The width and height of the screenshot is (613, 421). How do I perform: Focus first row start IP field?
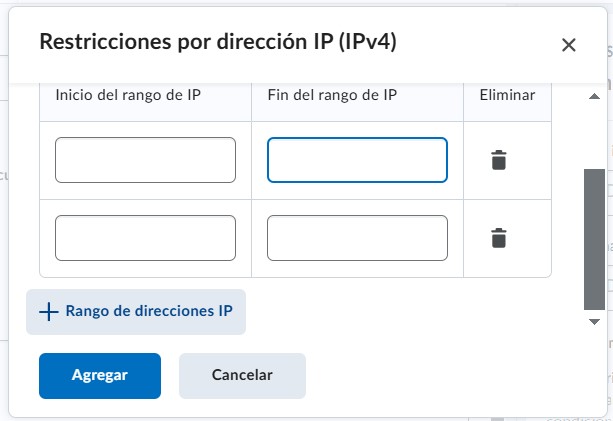pyautogui.click(x=145, y=160)
